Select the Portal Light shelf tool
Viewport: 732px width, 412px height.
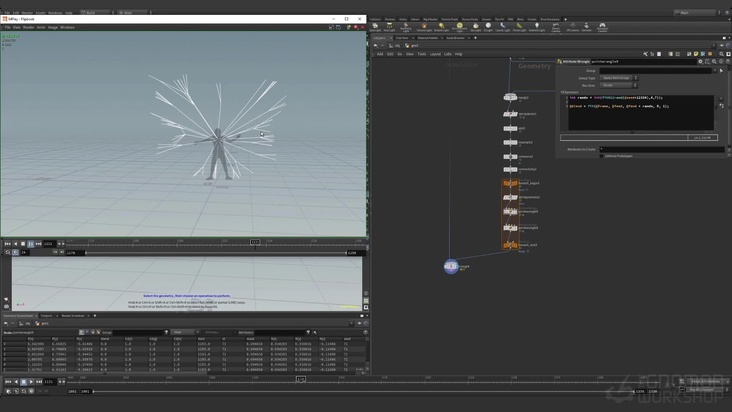tap(519, 27)
